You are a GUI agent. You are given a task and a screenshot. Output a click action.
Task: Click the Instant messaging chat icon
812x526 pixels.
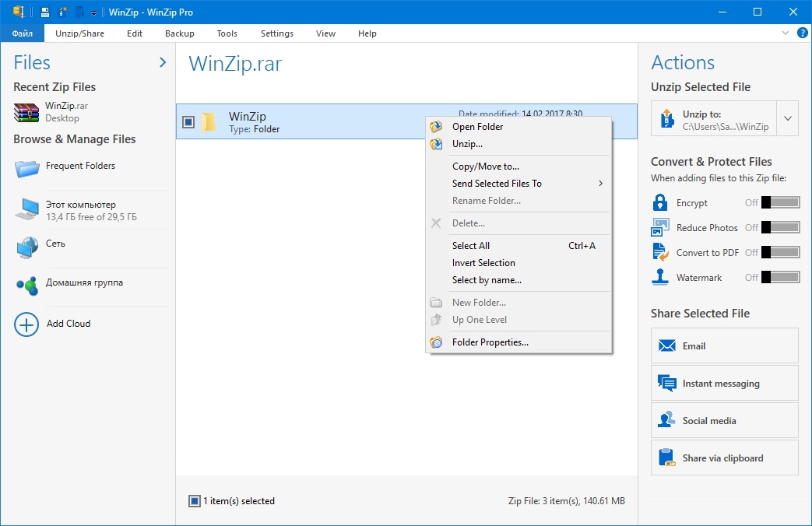click(x=666, y=384)
